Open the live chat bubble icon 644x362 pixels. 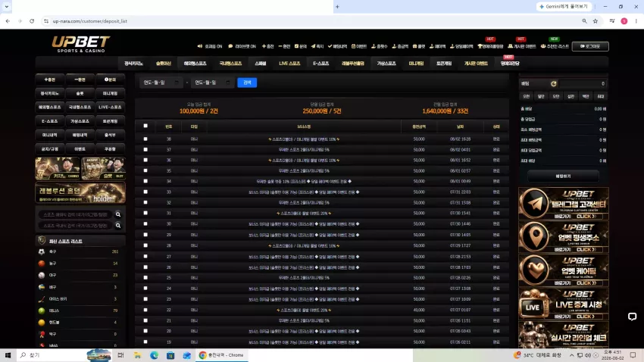632,317
